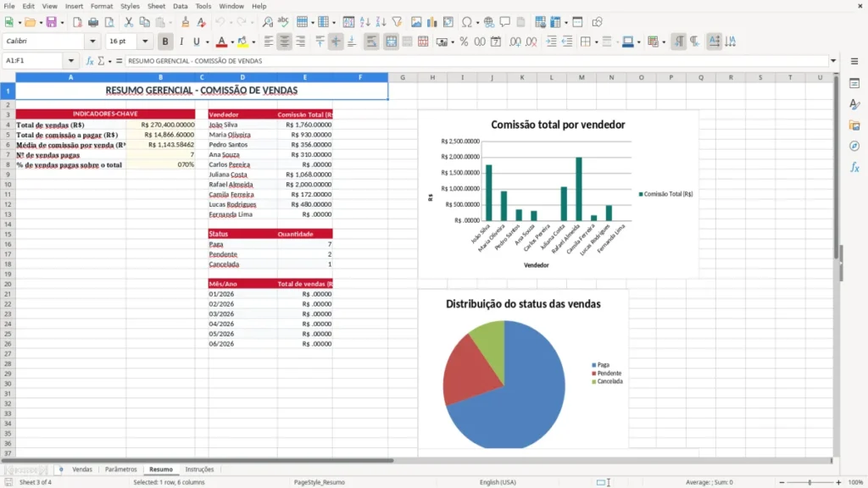This screenshot has height=488, width=868.
Task: Insert a special character (Omega icon)
Action: pos(467,22)
